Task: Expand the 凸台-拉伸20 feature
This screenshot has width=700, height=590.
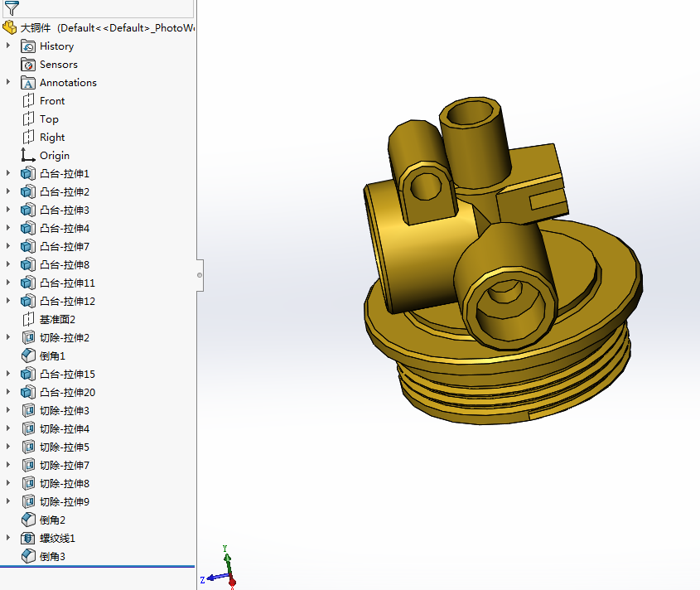Action: [8, 392]
